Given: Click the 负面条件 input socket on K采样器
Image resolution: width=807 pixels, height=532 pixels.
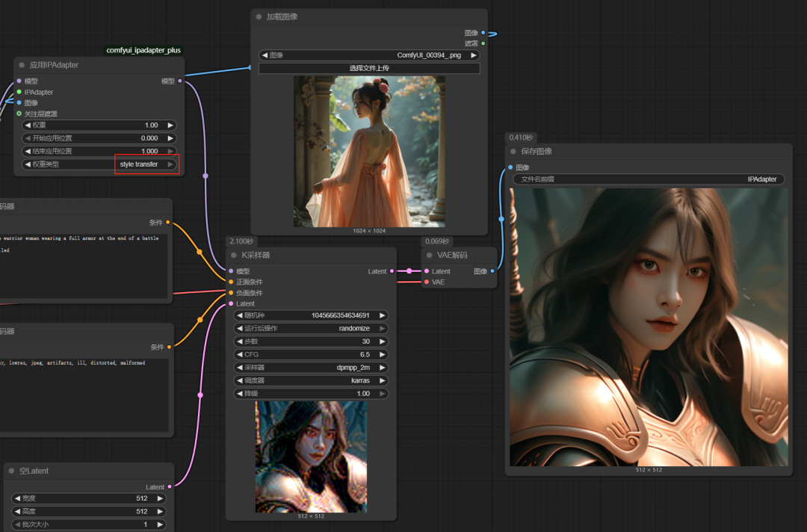Looking at the screenshot, I should (x=231, y=293).
